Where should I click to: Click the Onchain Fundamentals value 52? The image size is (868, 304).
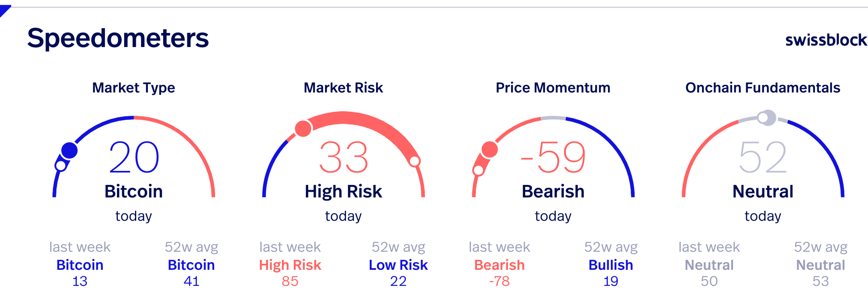coord(763,157)
